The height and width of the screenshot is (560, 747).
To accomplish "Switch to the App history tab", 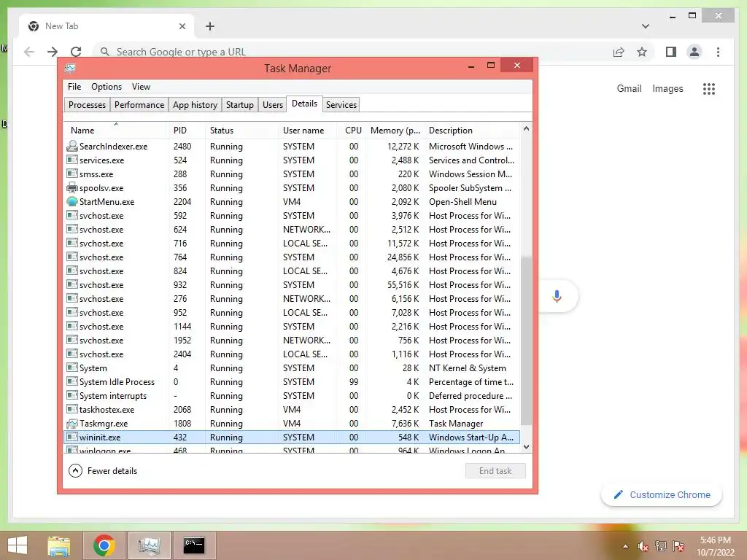I will [195, 105].
